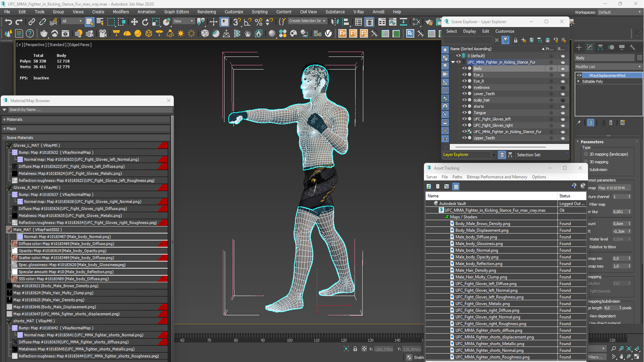Click Bitmap Performance and Memory tab
This screenshot has height=362, width=644.
[497, 177]
